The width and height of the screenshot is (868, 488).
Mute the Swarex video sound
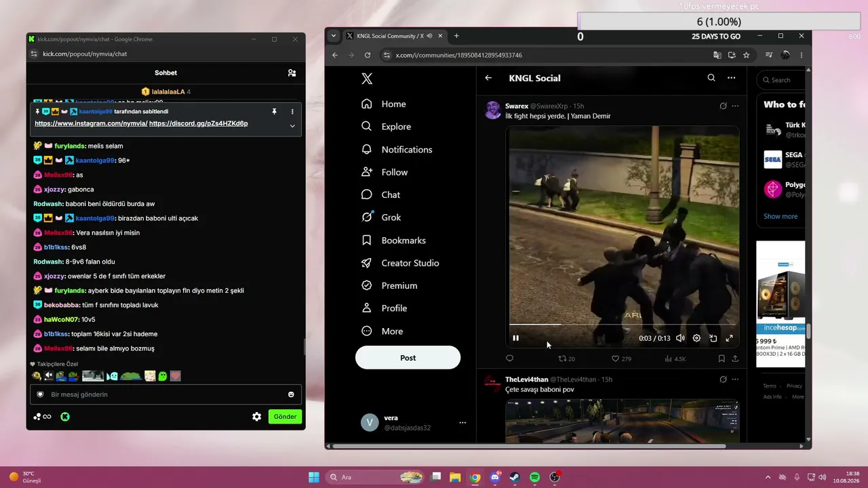coord(680,338)
